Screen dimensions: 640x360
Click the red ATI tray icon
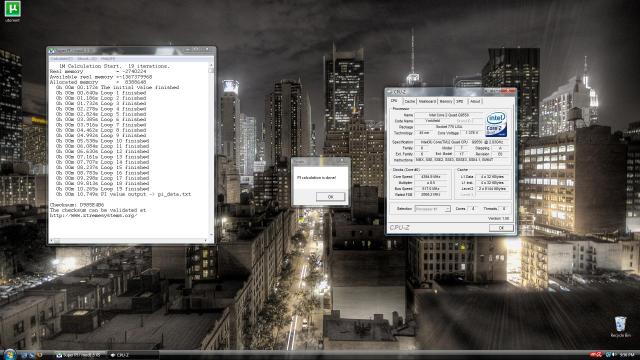(x=596, y=355)
